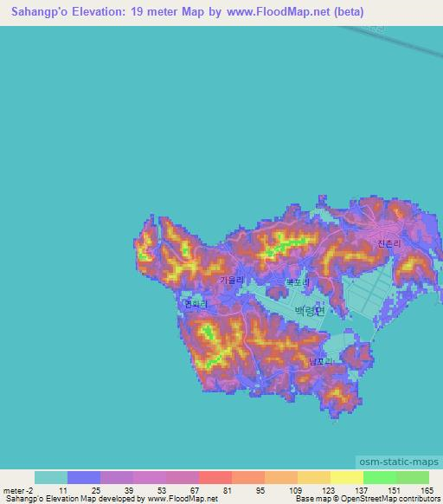Screen dimensions: 443x504
Task: Click the title text 'Sahangp'o Elevation: 19 meter Map'
Action: pyautogui.click(x=107, y=12)
